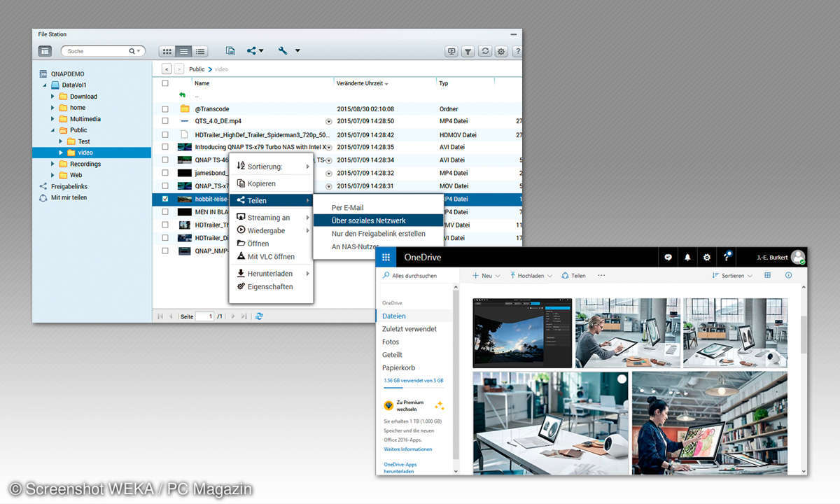Open File Station settings gear icon
Viewport: 840px width, 504px height.
point(501,51)
